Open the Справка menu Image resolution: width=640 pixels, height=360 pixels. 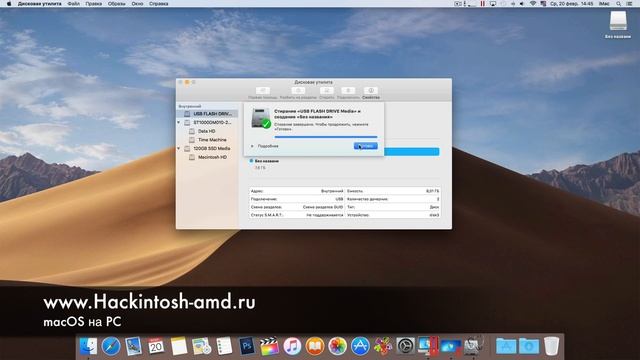pyautogui.click(x=159, y=4)
